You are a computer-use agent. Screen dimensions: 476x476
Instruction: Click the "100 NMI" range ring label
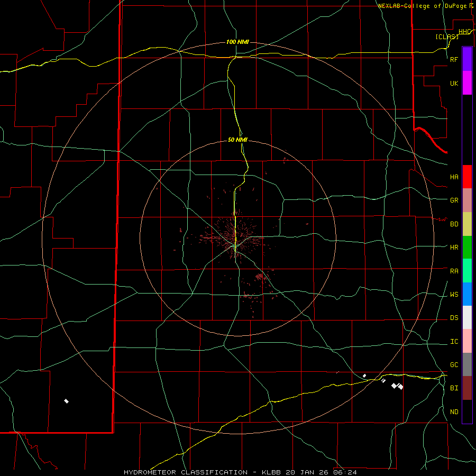click(x=237, y=42)
